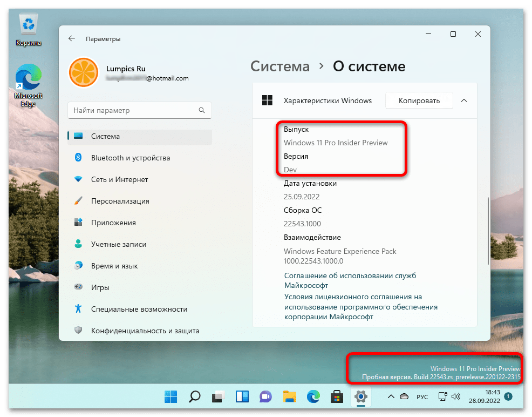Open Chat app on taskbar

[x=265, y=396]
